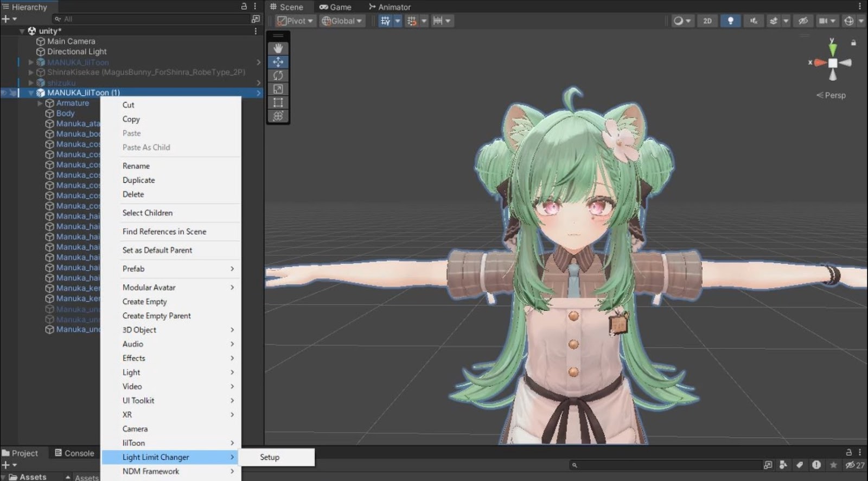Toggle scene audio mute button

coord(754,21)
